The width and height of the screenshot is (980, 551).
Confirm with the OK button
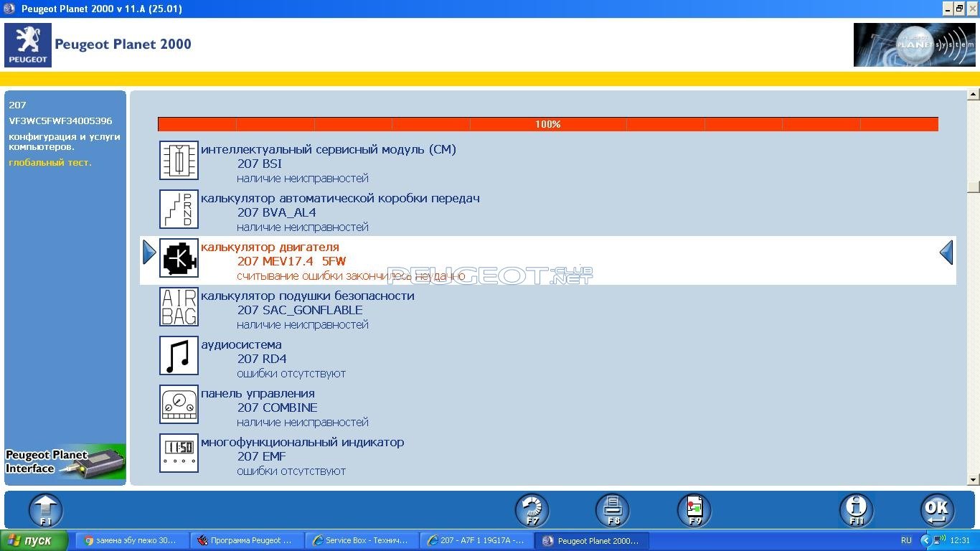tap(937, 511)
